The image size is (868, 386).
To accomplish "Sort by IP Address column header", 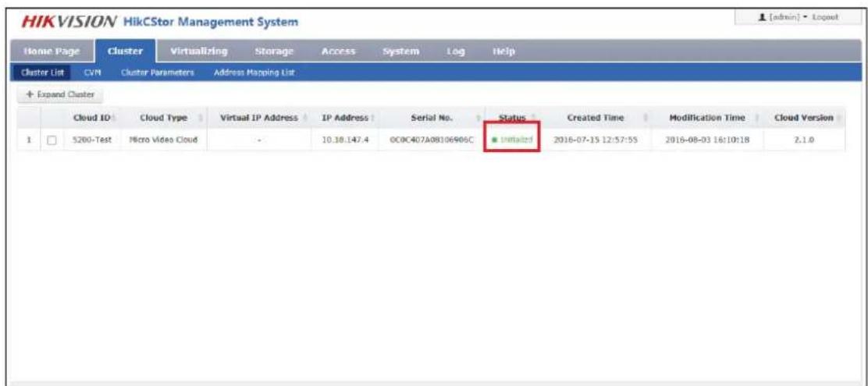I will pyautogui.click(x=345, y=118).
